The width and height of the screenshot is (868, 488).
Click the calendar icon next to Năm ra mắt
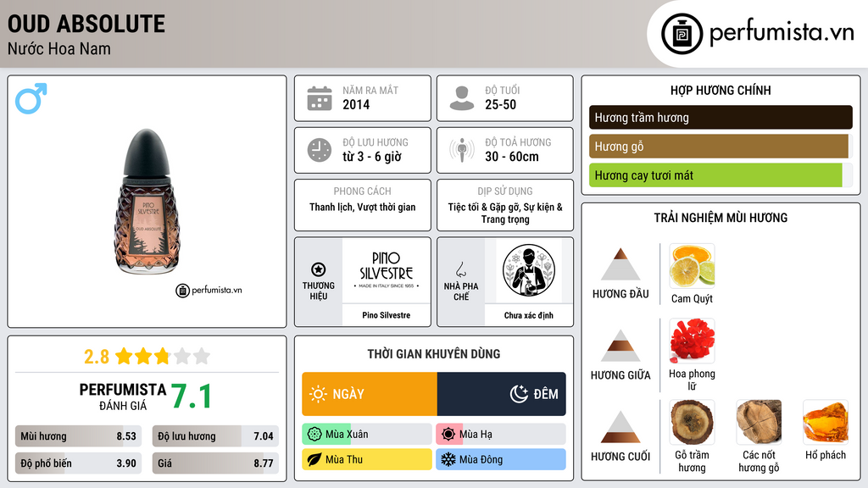coord(320,98)
